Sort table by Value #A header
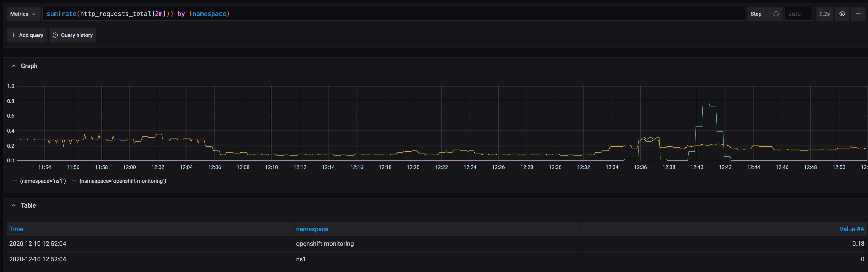Viewport: 868px width, 272px height. tap(851, 229)
